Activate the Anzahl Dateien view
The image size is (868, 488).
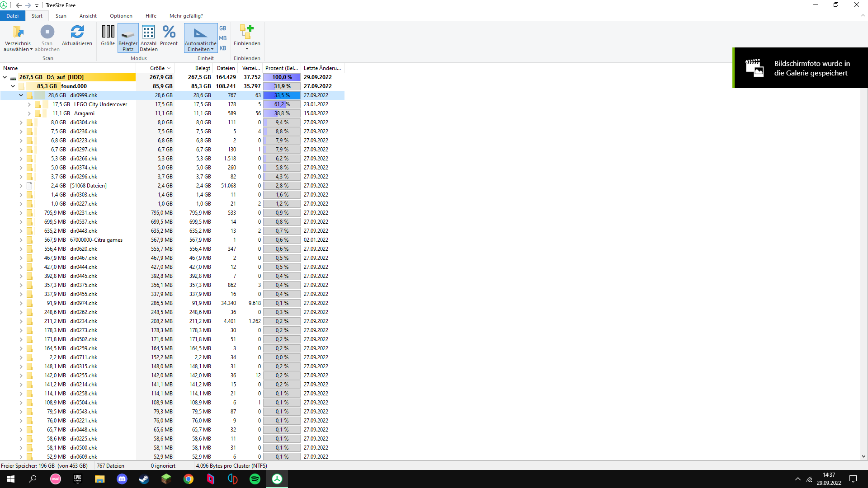pos(148,38)
